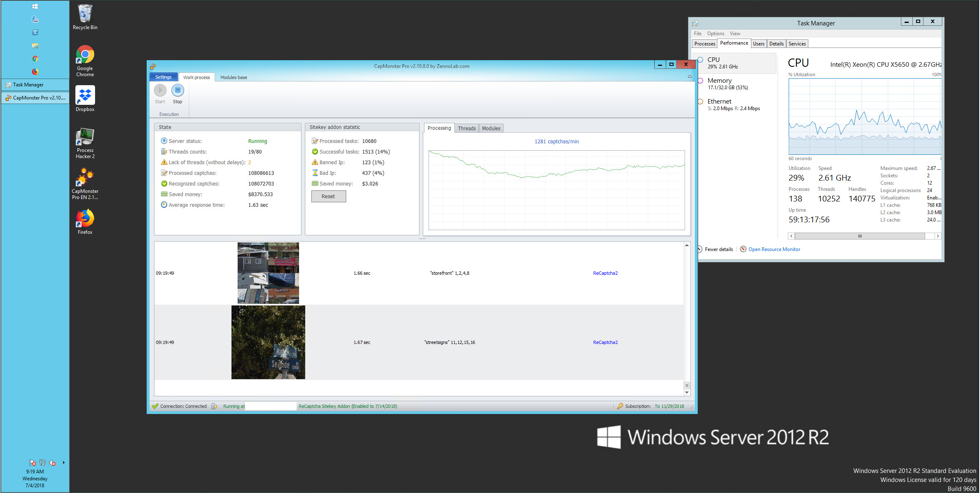Click the Start execution icon in CapMonster
This screenshot has height=493, width=980.
tap(160, 90)
